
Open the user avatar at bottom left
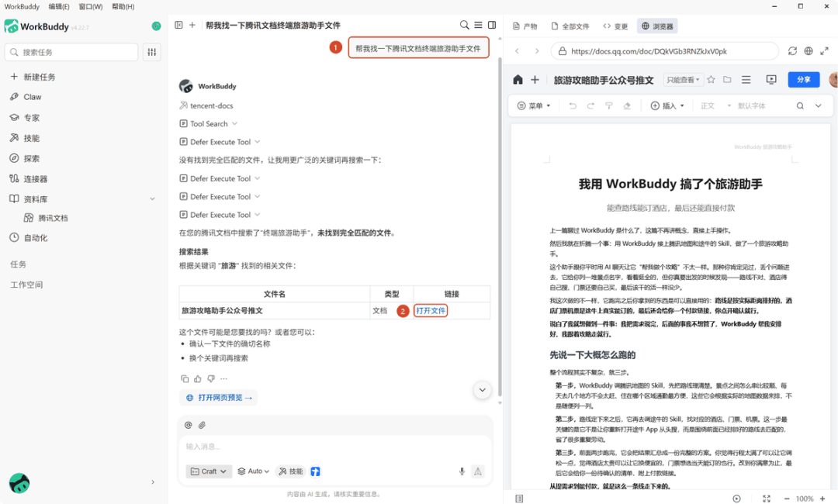click(x=19, y=483)
